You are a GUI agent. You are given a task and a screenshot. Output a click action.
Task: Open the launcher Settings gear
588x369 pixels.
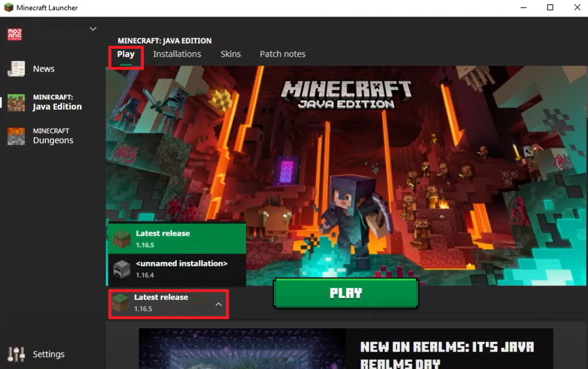coord(16,354)
